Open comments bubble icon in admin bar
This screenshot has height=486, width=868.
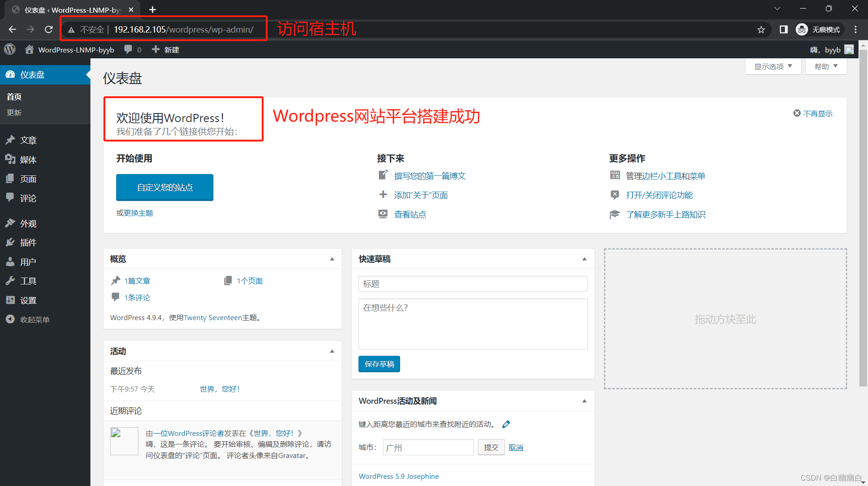(128, 49)
